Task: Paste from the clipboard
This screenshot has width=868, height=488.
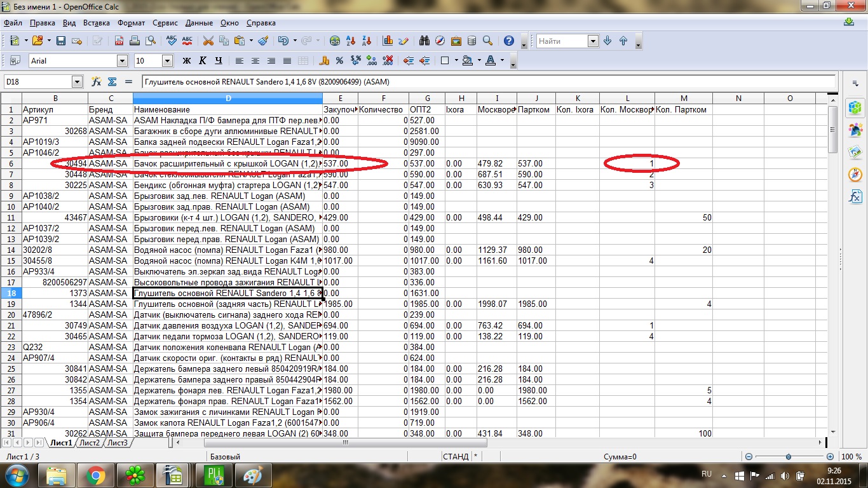Action: (x=240, y=41)
